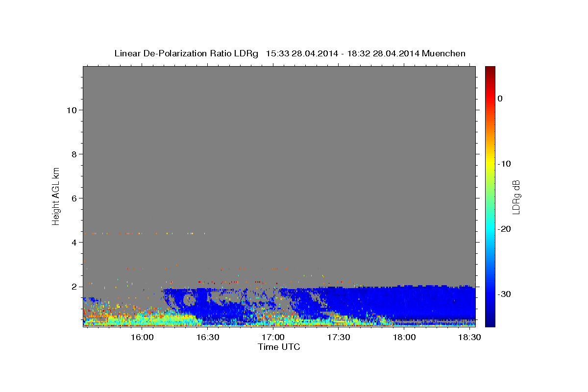Click the start date '15:33 28.04.2014' in title
This screenshot has height=392, width=588.
coord(302,53)
